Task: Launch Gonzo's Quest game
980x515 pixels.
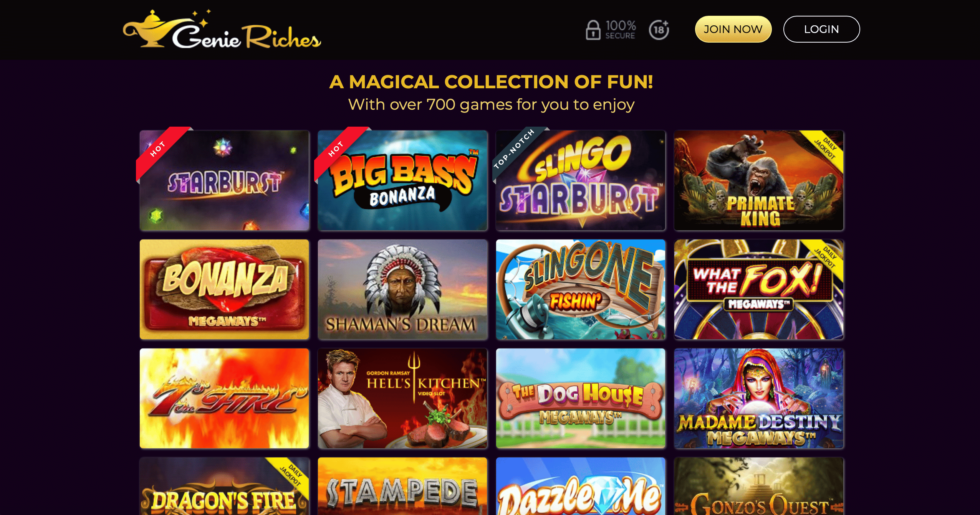Action: [x=759, y=486]
